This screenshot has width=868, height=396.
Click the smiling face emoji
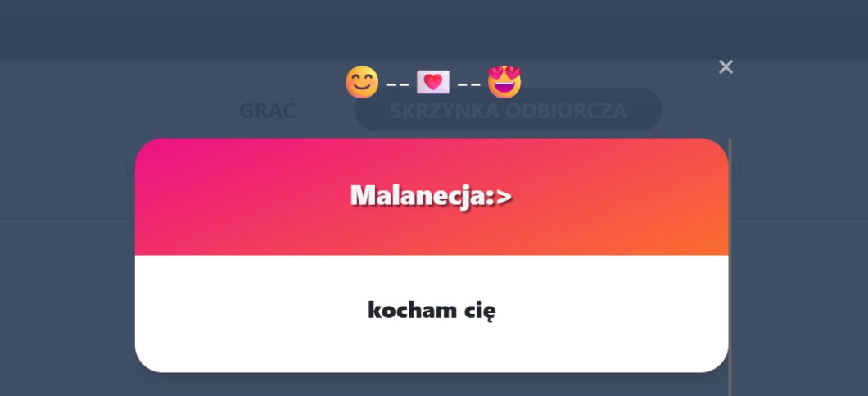(362, 82)
